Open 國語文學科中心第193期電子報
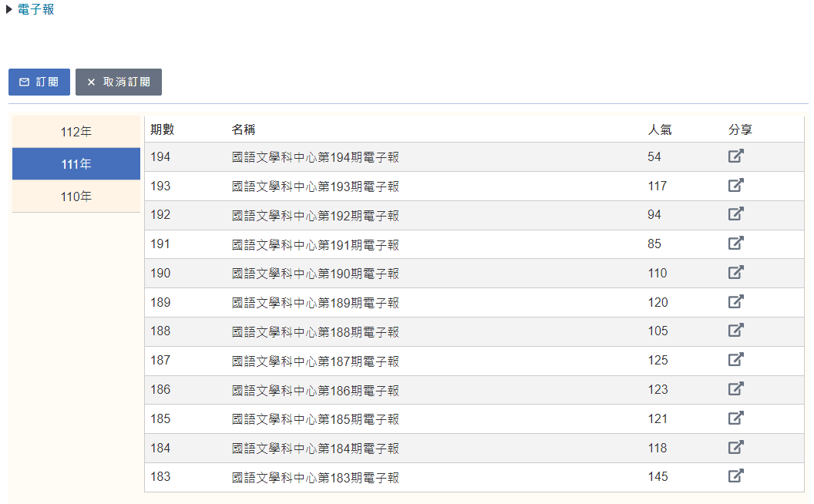The height and width of the screenshot is (504, 814). (315, 186)
